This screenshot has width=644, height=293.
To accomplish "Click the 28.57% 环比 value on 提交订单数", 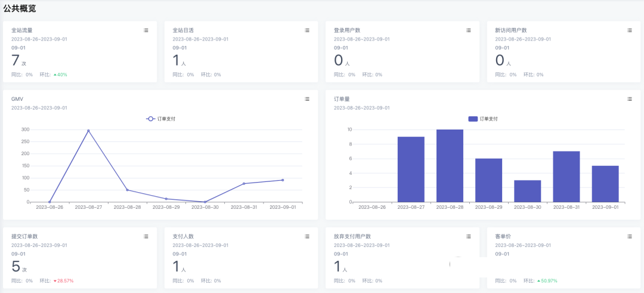I will (63, 280).
